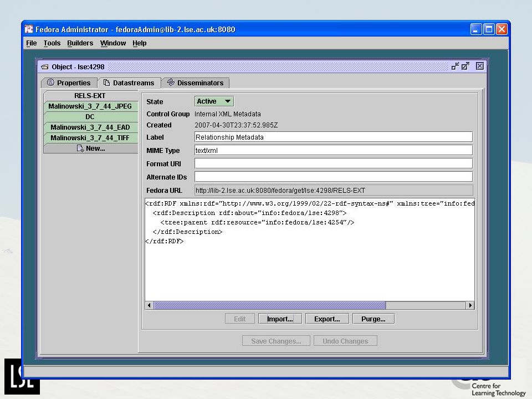Screen dimensions: 532x399
Task: Open the Help menu
Action: [x=140, y=43]
